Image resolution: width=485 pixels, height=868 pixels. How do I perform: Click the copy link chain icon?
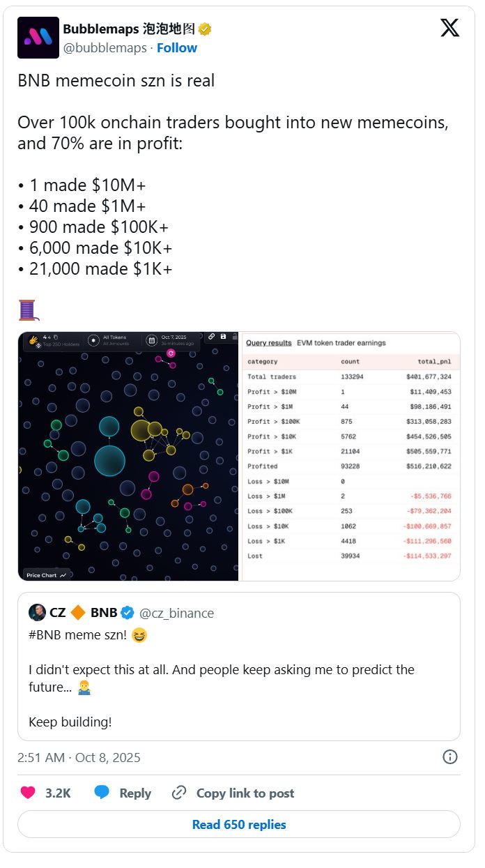(x=179, y=793)
